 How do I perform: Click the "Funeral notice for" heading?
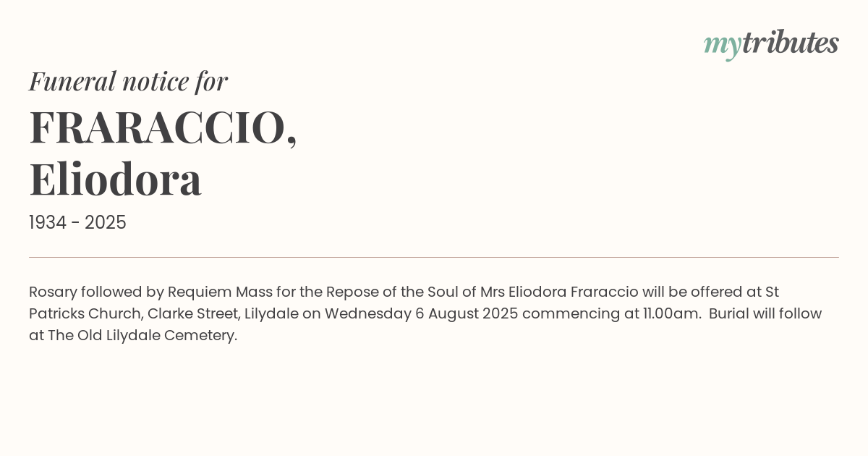(x=128, y=81)
